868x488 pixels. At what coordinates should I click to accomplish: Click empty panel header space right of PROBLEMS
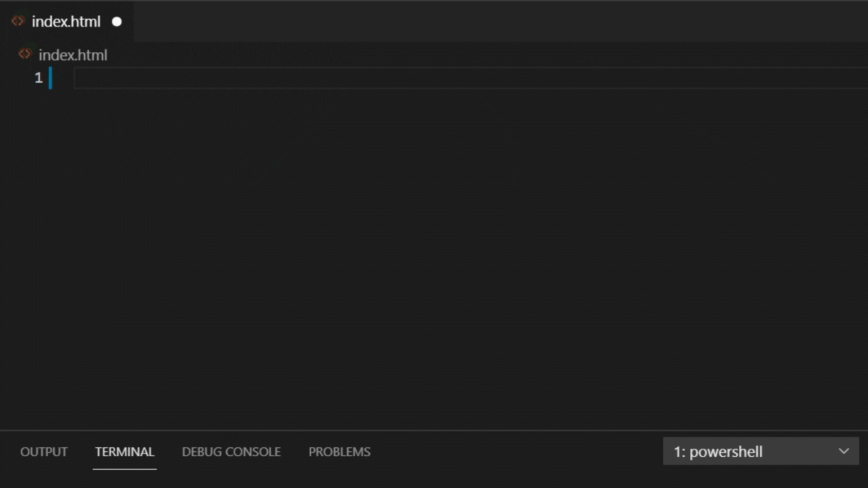point(515,451)
